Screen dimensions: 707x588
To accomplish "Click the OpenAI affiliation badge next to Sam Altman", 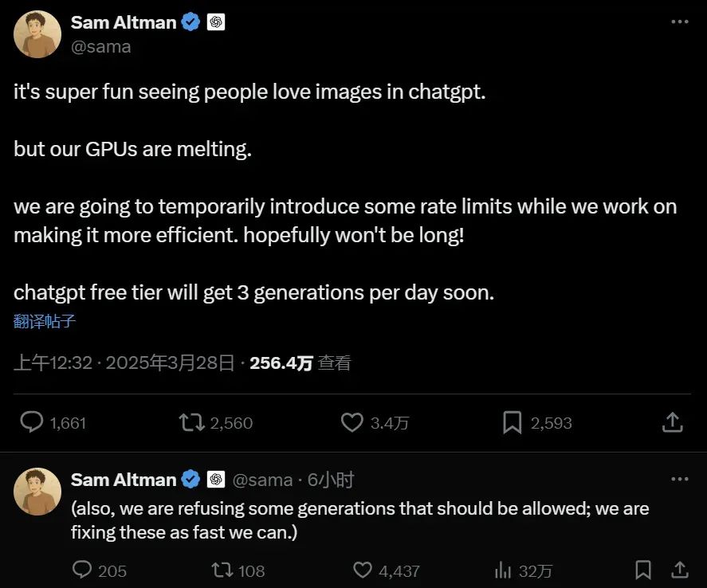I will point(214,22).
